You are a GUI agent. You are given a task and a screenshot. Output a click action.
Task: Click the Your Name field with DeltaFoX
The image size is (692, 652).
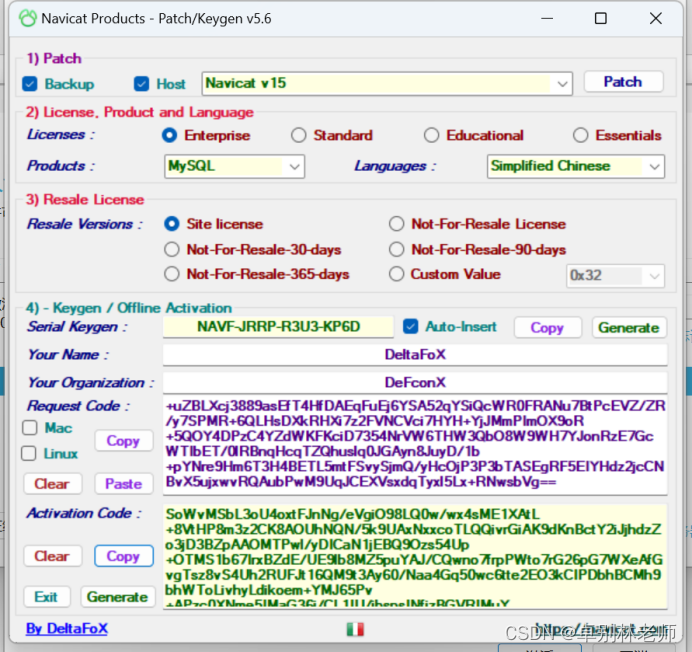click(415, 355)
